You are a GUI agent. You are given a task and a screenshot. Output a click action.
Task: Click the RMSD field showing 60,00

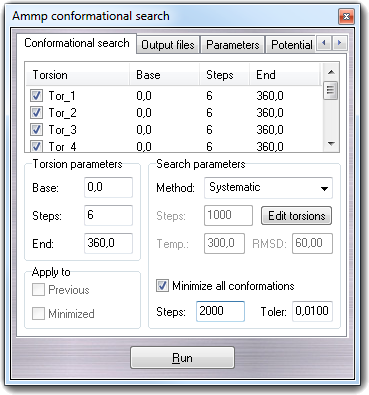pos(312,243)
